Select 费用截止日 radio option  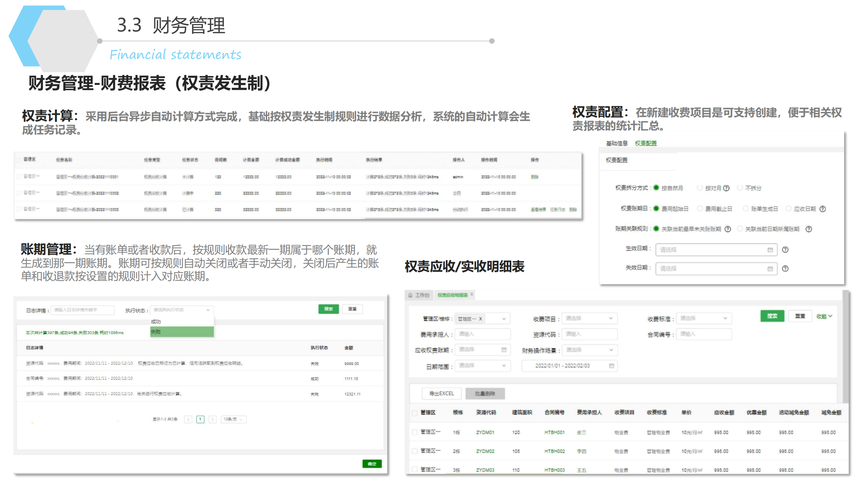coord(700,209)
